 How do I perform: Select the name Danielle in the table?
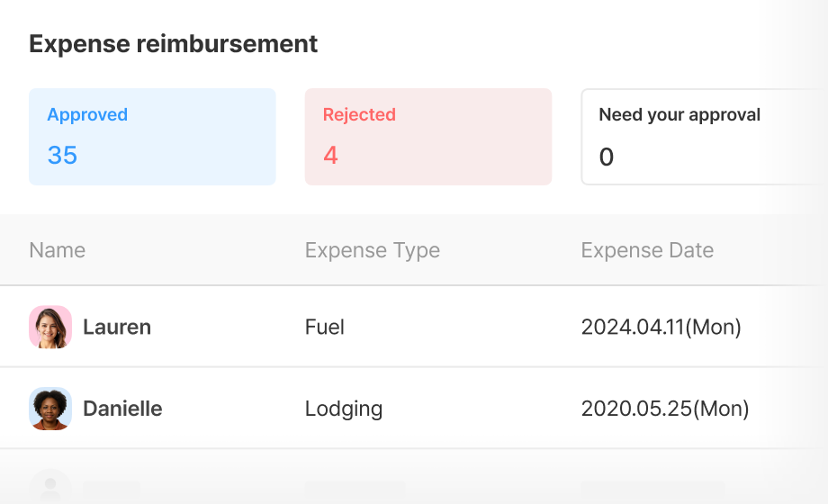click(x=122, y=409)
